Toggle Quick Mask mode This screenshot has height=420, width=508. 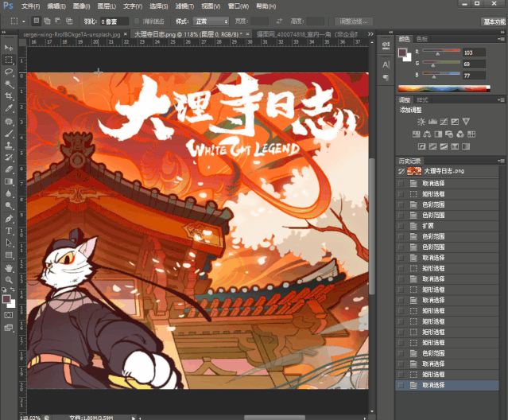9,315
